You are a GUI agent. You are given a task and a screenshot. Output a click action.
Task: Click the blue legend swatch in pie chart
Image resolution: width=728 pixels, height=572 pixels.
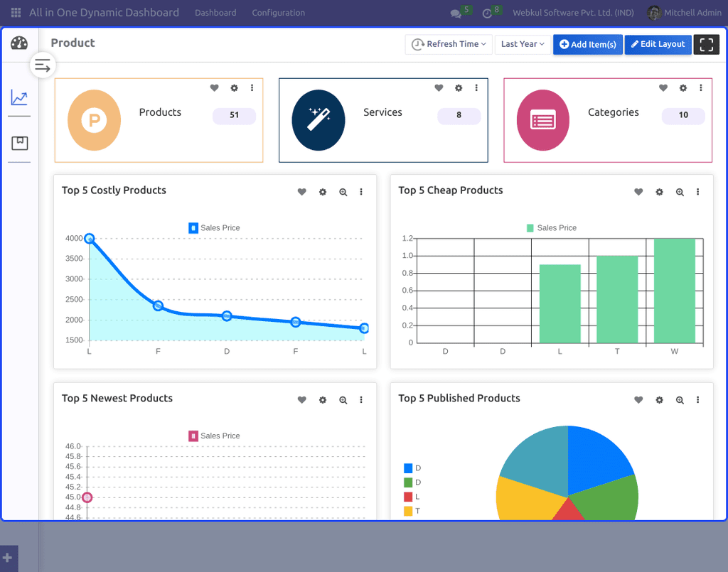[408, 468]
